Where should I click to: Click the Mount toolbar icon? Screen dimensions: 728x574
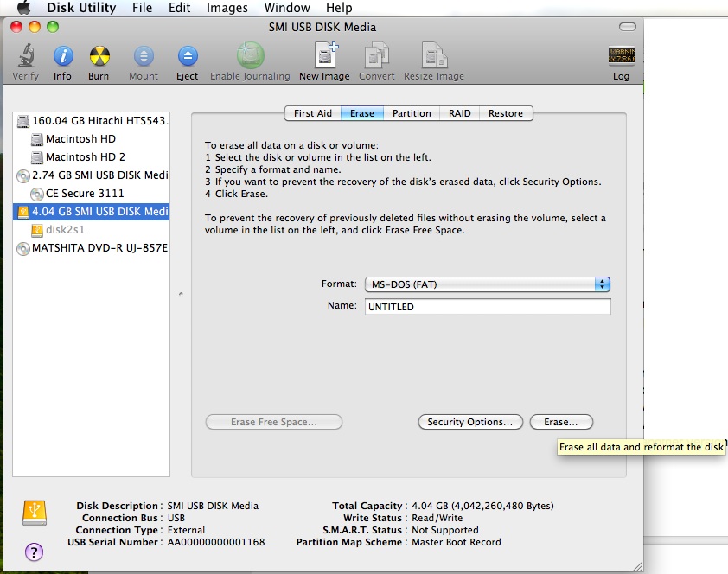pyautogui.click(x=144, y=56)
